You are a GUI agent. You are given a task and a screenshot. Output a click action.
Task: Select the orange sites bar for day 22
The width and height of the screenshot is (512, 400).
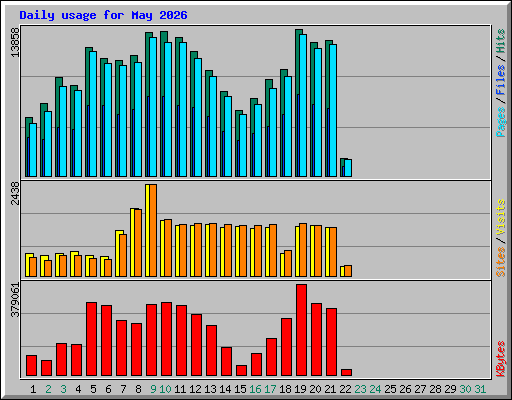click(x=348, y=271)
